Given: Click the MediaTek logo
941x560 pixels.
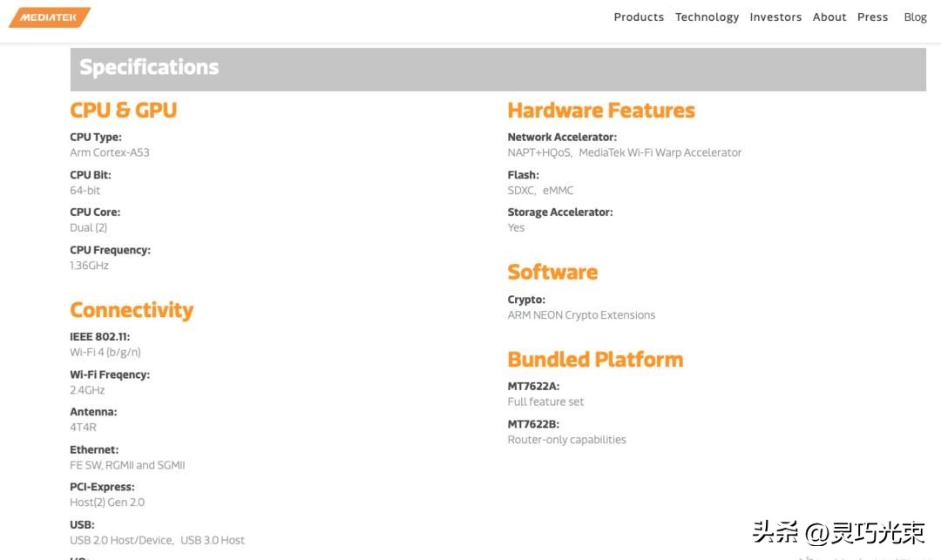Looking at the screenshot, I should pos(50,17).
